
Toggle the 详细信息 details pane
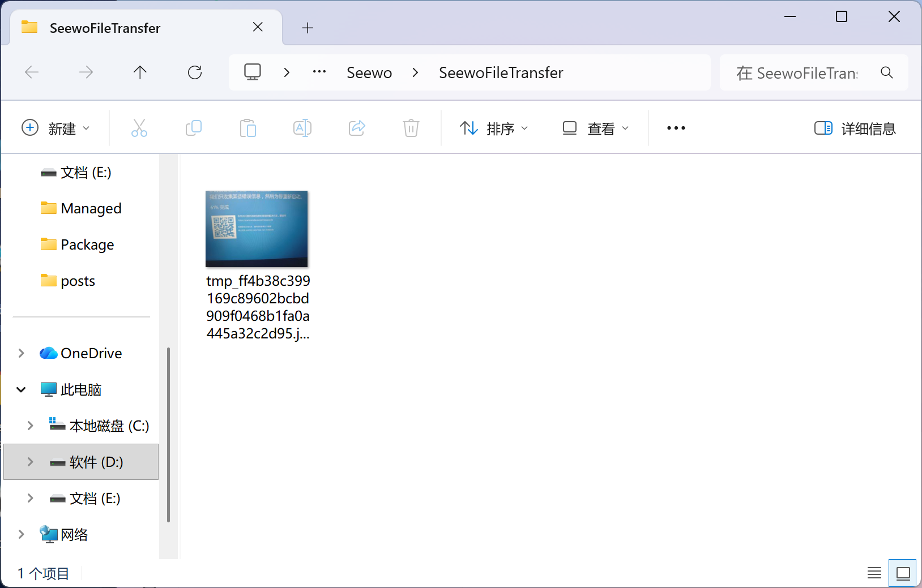point(855,128)
